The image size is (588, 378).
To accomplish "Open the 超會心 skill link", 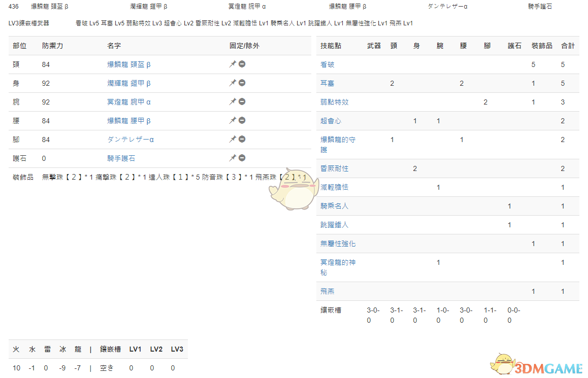I will 331,121.
